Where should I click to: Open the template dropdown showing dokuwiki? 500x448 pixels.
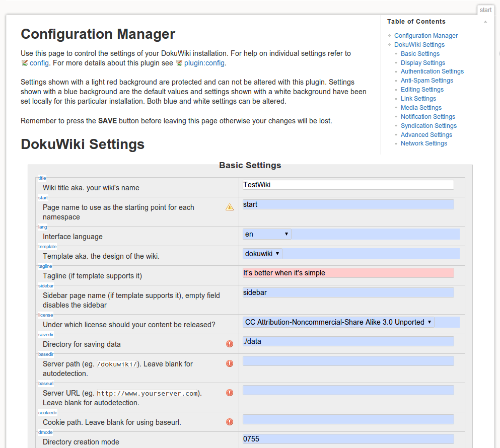262,254
